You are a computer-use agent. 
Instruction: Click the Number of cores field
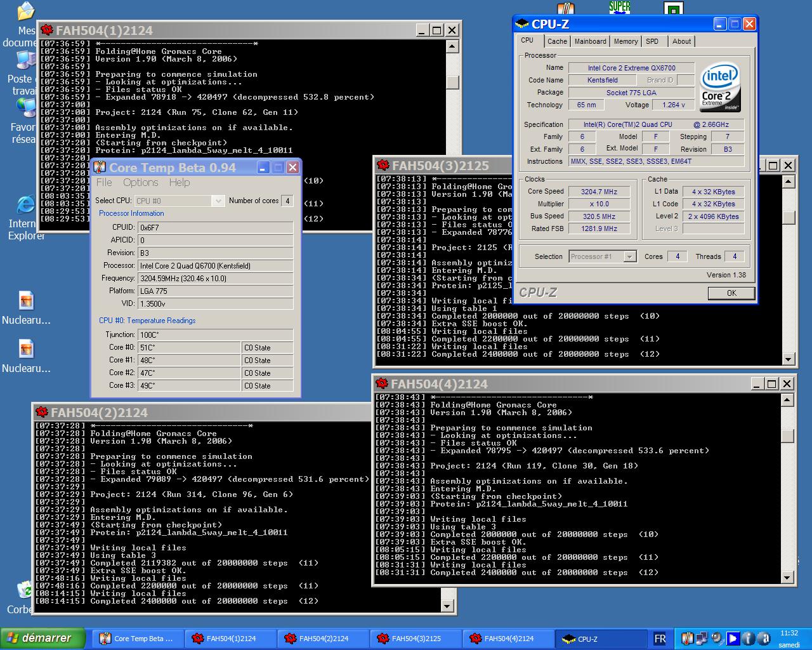287,201
